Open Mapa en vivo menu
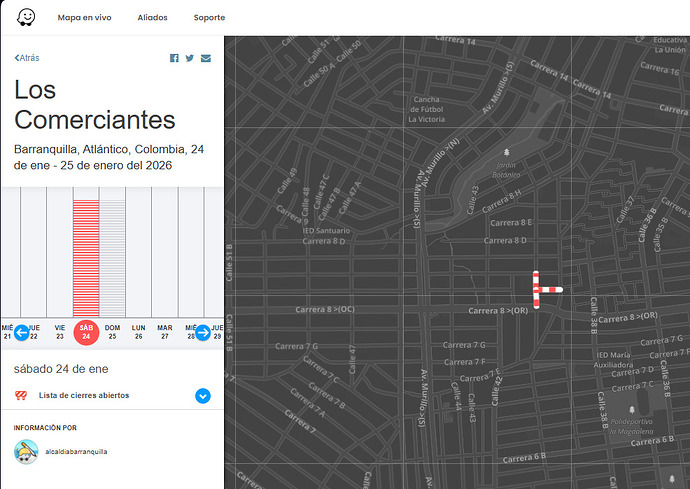690x489 pixels. tap(84, 18)
